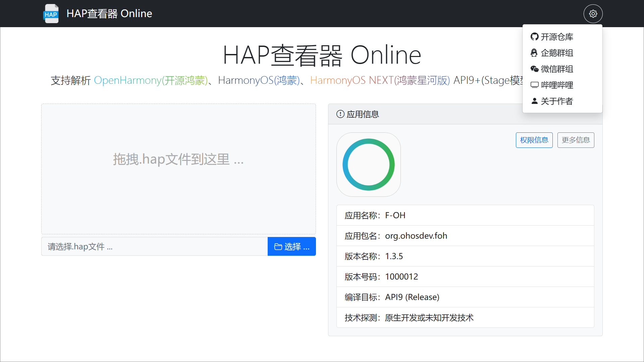Click the blue 选择 file button
644x362 pixels.
pyautogui.click(x=291, y=246)
